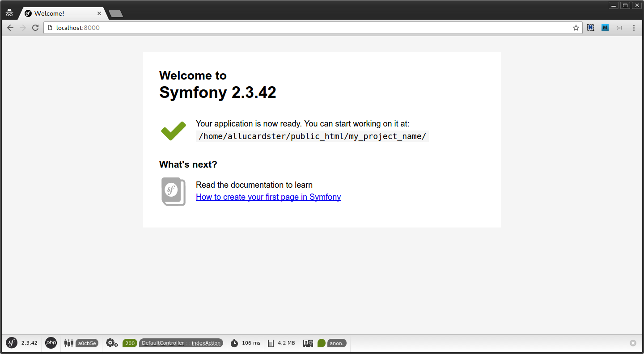Click the project path /home/allucardster/public_html/my_project_name/
The image size is (644, 354).
(x=312, y=136)
